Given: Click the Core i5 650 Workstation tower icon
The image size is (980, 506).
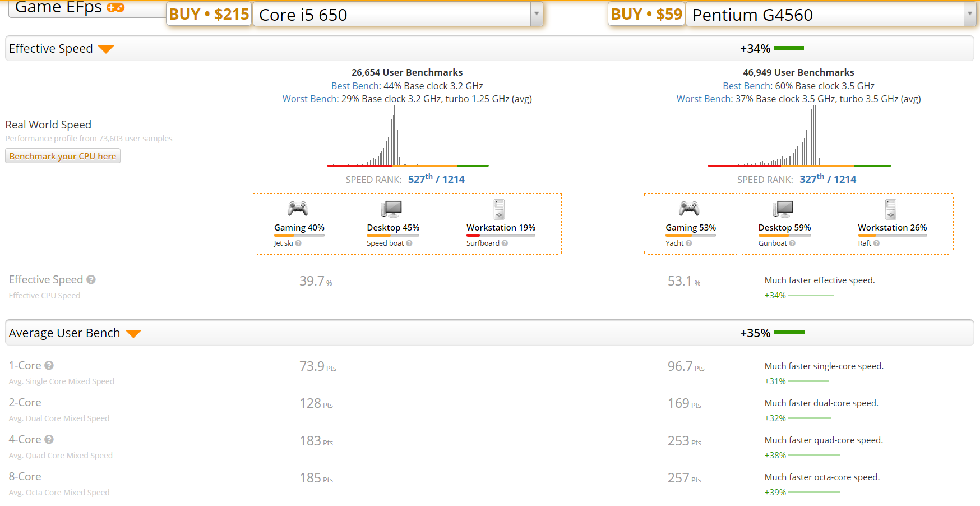Looking at the screenshot, I should [x=499, y=209].
